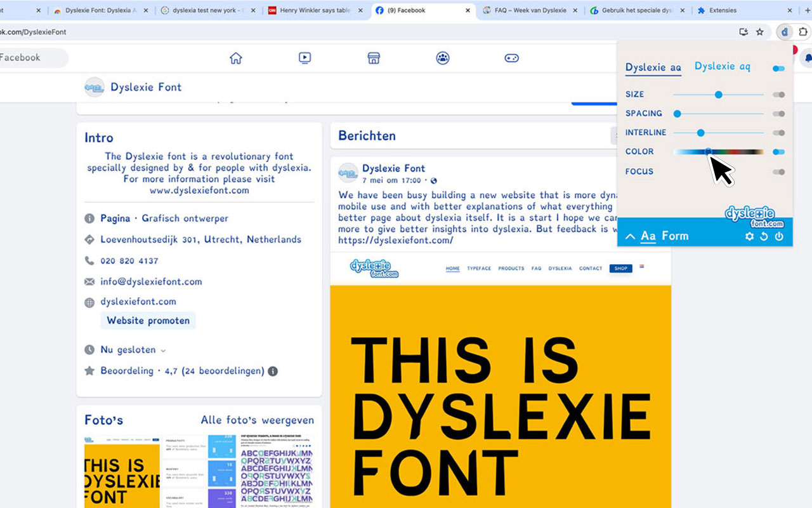Enable the FOCUS toggle
This screenshot has width=812, height=508.
point(778,171)
